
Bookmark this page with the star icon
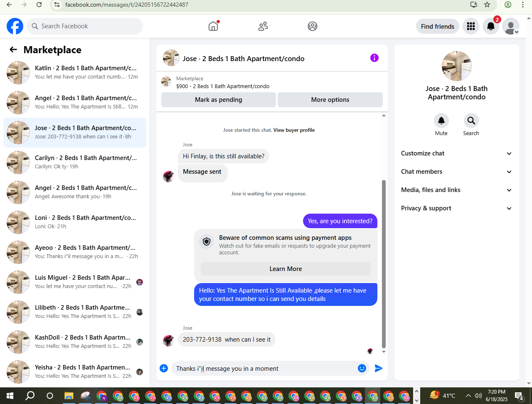coord(487,5)
